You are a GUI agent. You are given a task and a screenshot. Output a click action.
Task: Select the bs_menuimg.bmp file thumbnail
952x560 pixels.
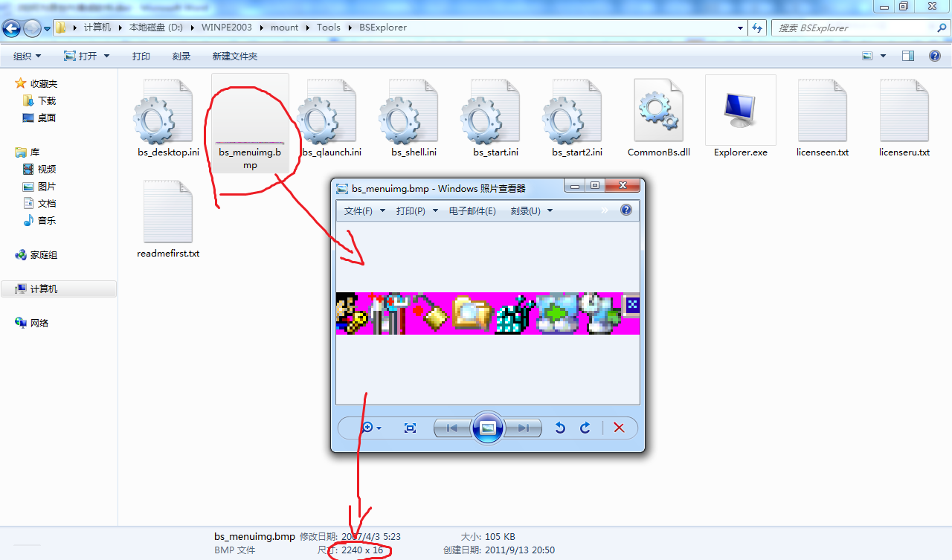(250, 141)
